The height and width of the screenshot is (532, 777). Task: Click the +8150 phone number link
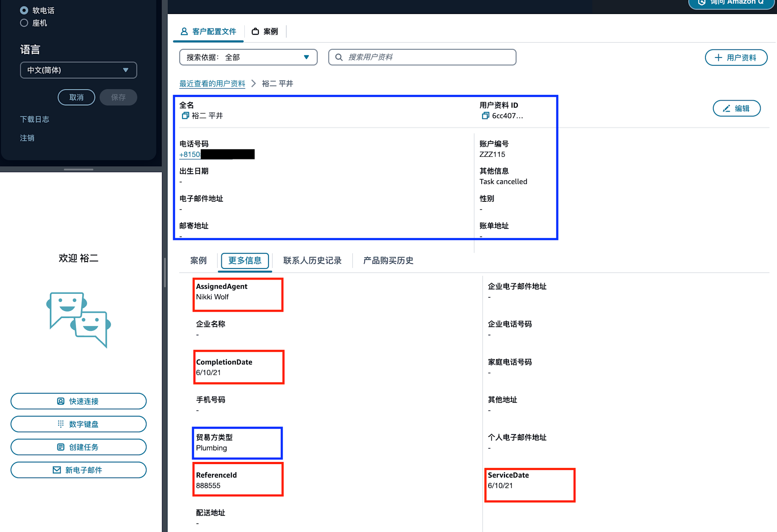tap(190, 154)
